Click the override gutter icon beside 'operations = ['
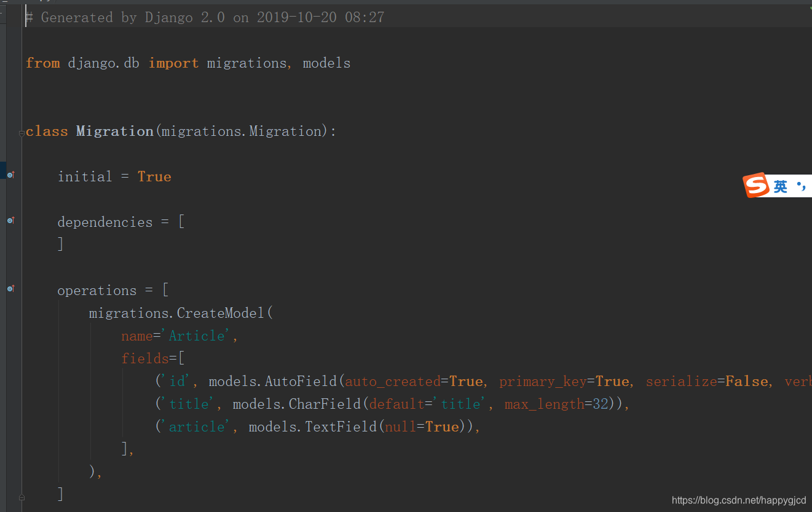 tap(10, 288)
